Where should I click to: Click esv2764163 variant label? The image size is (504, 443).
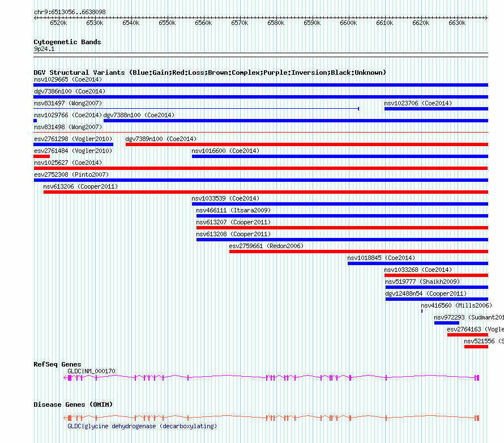pyautogui.click(x=475, y=329)
